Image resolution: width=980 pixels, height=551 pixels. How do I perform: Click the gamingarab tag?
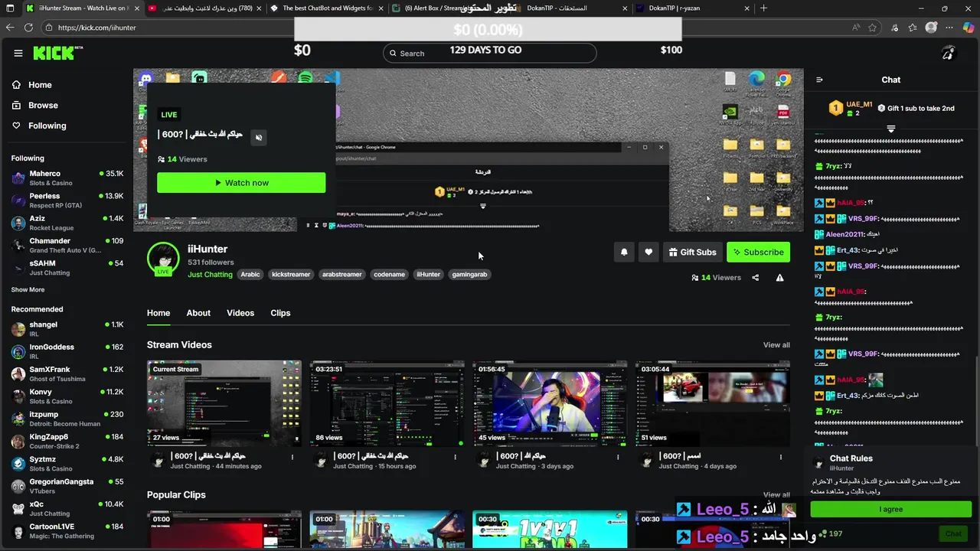[469, 274]
